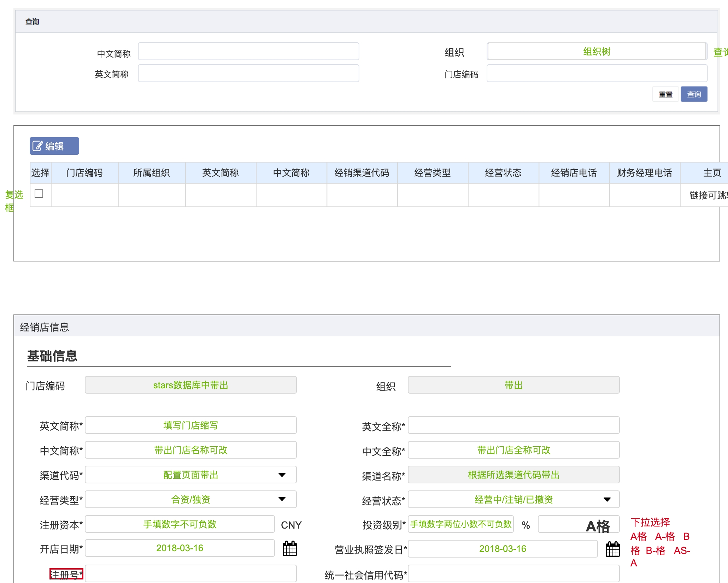Focus the 英文简称 search field
The image size is (728, 583).
pyautogui.click(x=248, y=73)
